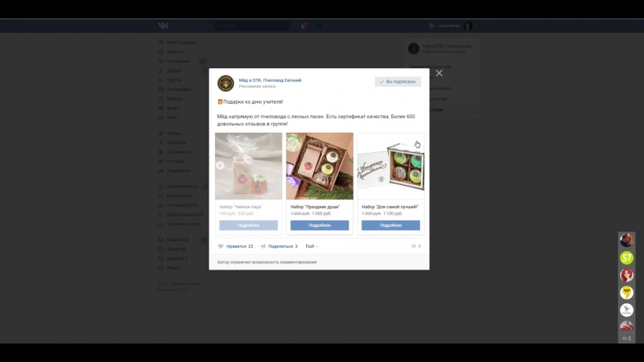
Task: Click the megaphone icon beside 'Реклама'
Action: coord(160,162)
